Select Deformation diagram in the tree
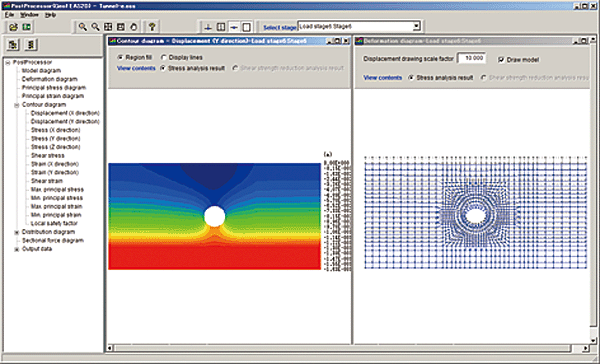This screenshot has width=600, height=364. tap(49, 79)
